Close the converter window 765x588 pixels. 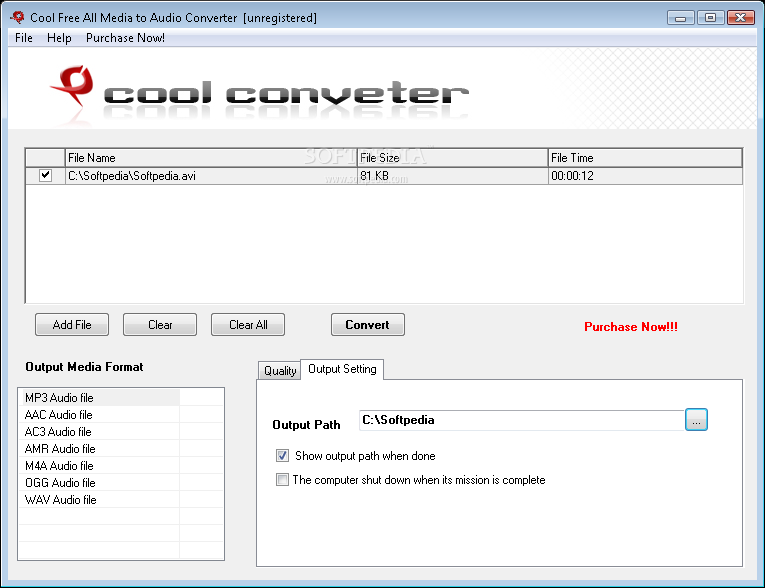(741, 18)
